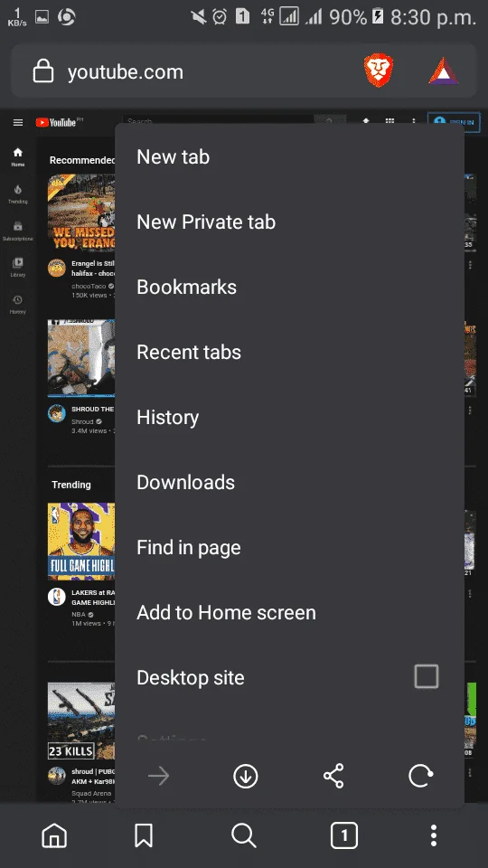Open History in YouTube sidebar
The width and height of the screenshot is (488, 868).
tap(18, 305)
